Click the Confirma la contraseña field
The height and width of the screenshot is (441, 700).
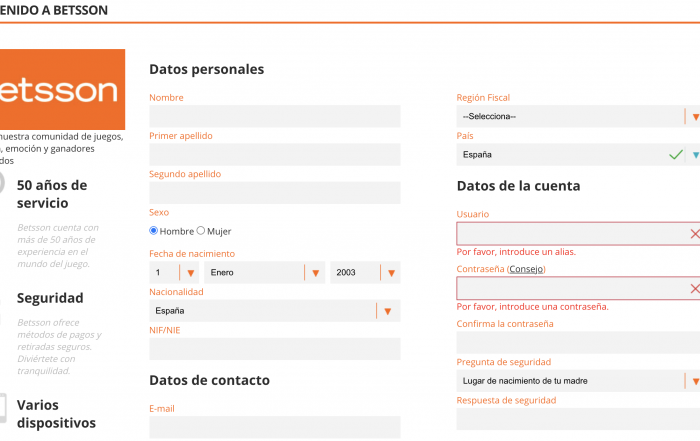click(x=578, y=343)
